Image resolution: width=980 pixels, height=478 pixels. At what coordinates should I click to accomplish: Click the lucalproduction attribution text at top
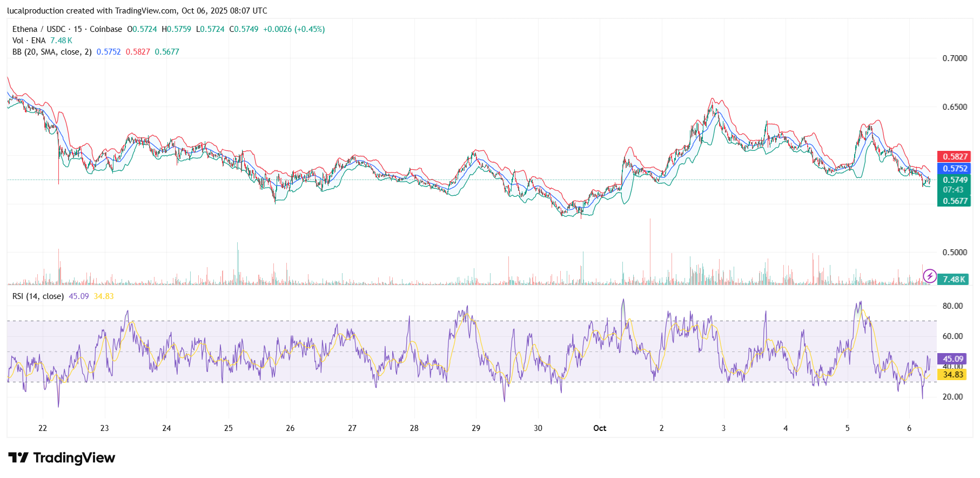(137, 11)
